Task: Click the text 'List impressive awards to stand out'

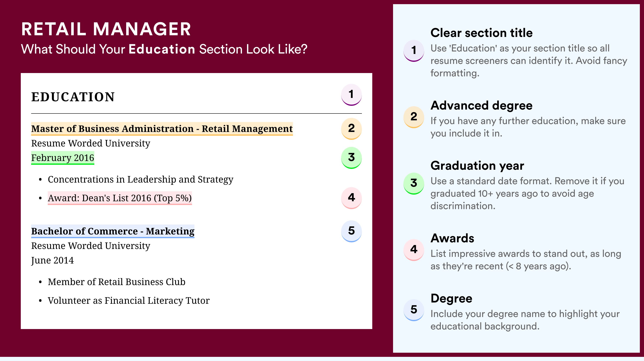Action: point(526,260)
